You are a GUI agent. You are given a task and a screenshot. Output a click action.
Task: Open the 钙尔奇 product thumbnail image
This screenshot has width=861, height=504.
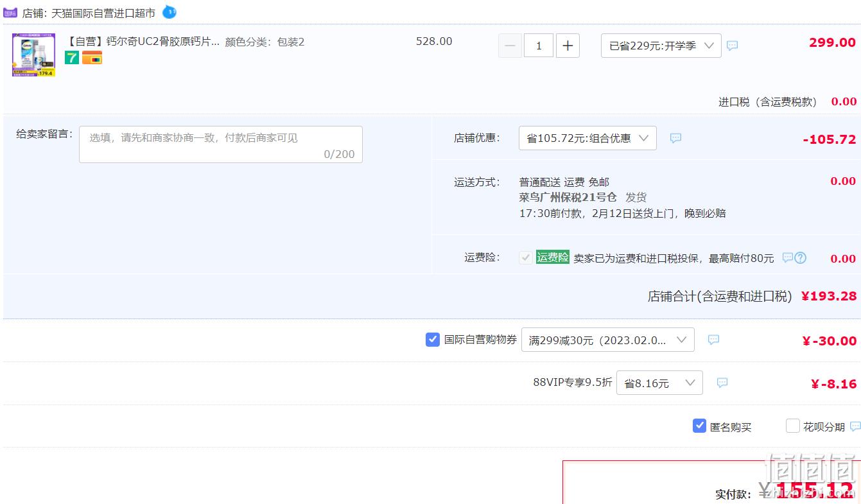33,55
